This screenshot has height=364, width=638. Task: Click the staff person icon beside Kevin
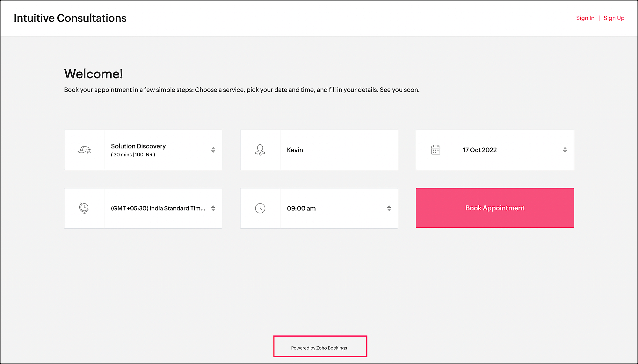point(260,150)
